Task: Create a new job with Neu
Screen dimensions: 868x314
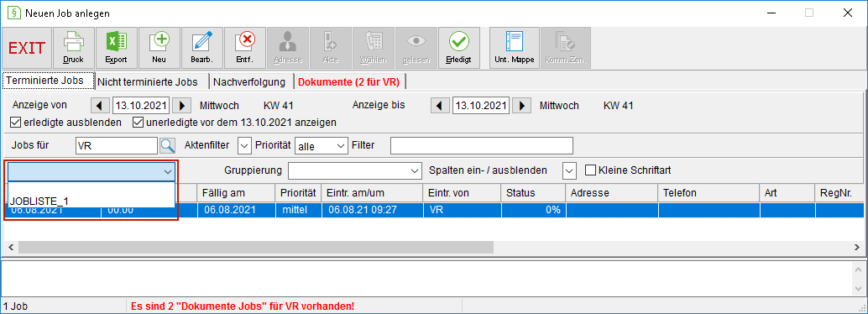Action: (x=159, y=48)
